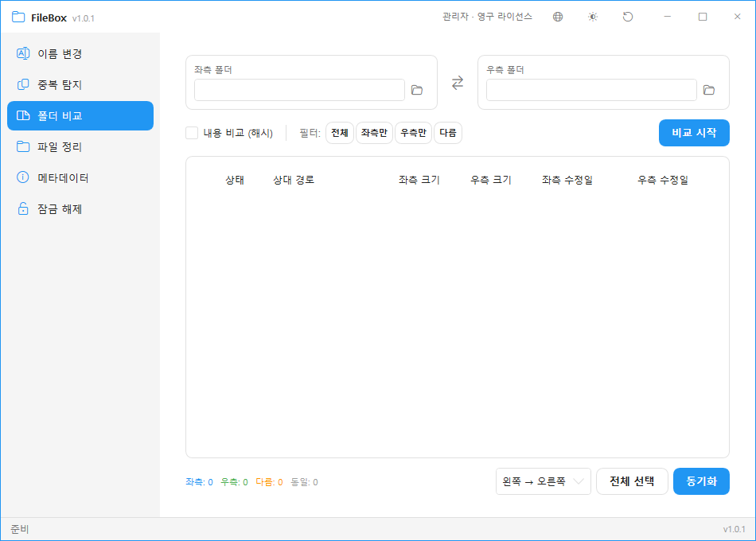Browse for right folder via folder icon
Screen dimensions: 756x541
point(709,90)
